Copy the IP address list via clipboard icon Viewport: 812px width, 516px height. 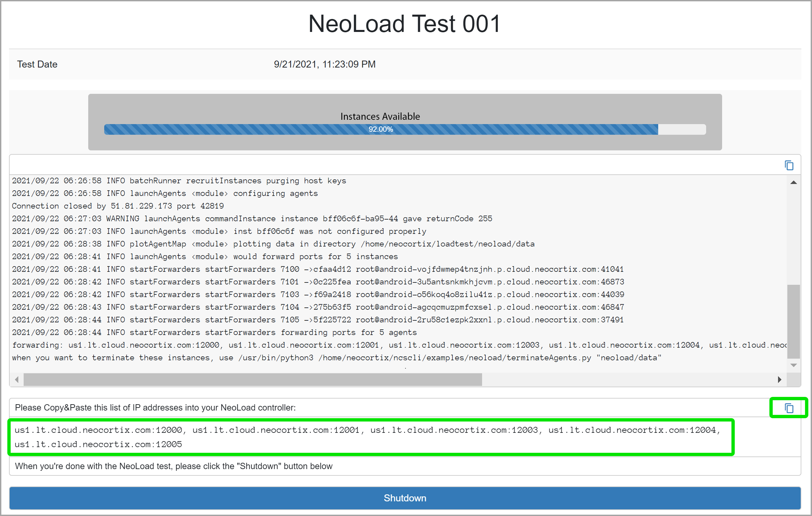[x=789, y=408]
